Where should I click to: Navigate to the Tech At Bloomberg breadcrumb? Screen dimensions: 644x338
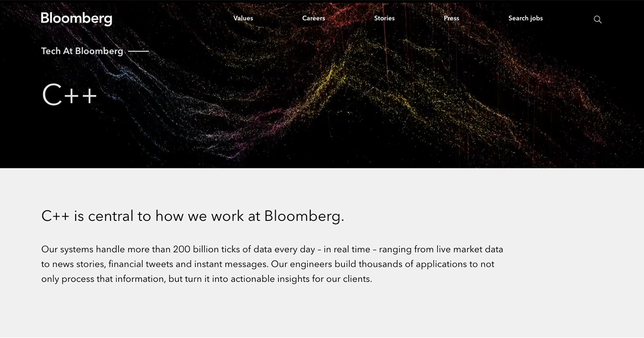point(82,52)
